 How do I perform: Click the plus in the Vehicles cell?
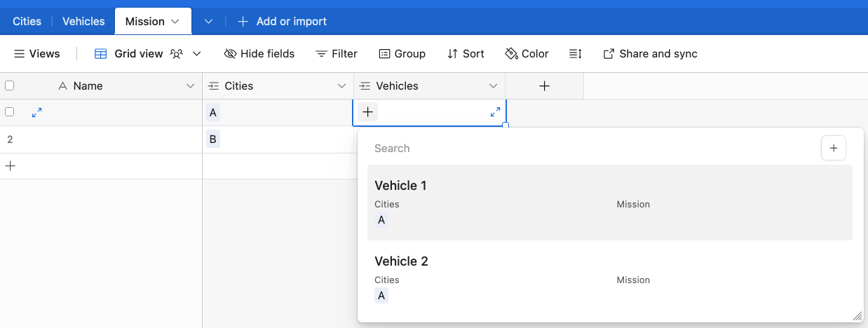(368, 111)
